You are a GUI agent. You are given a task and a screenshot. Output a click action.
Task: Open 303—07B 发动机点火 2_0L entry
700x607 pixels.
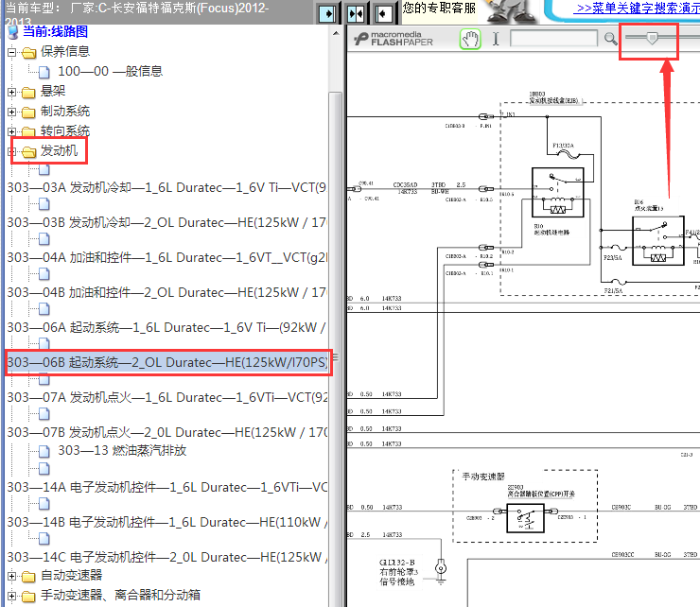tap(167, 432)
